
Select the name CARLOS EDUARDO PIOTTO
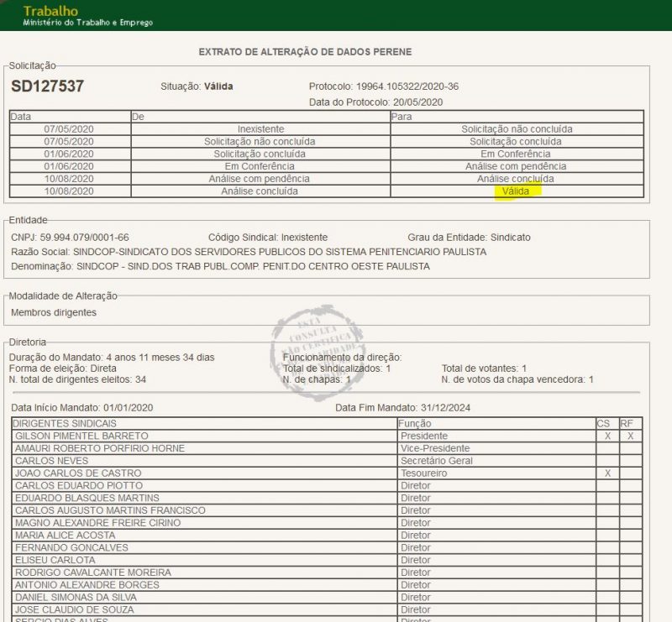(x=79, y=486)
